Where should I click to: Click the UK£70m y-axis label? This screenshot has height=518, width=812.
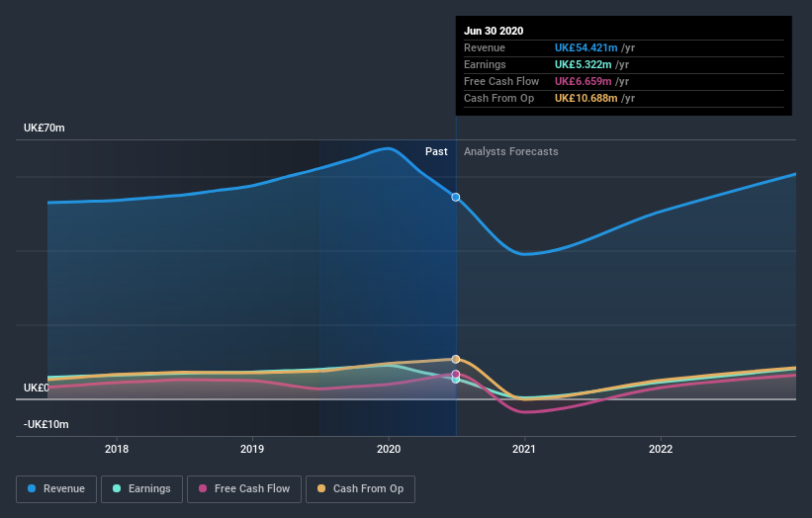tap(45, 128)
